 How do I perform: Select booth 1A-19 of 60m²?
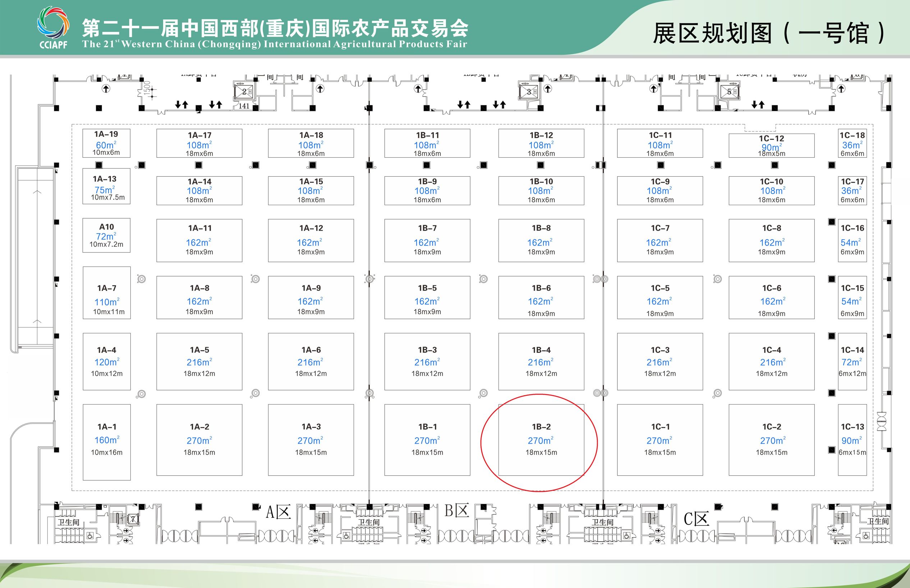[106, 143]
